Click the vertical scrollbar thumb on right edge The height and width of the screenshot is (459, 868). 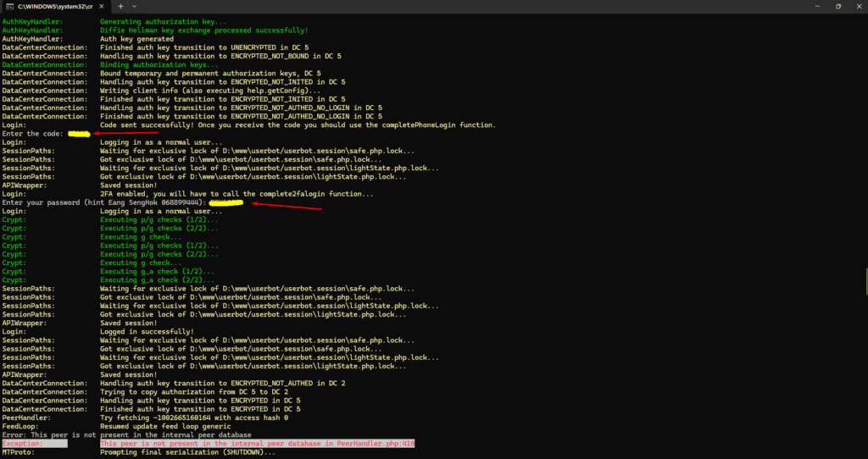865,281
